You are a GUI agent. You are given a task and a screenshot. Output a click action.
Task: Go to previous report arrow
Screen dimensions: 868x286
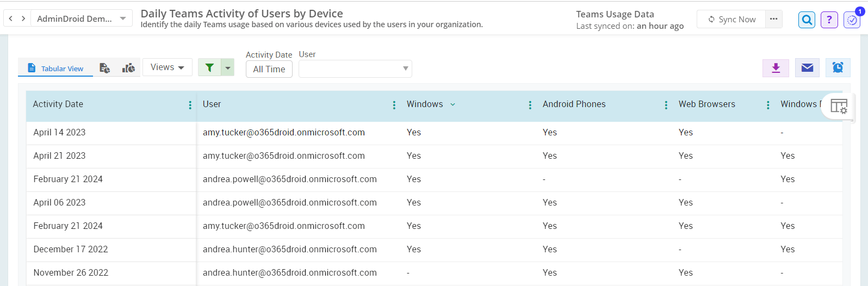pyautogui.click(x=11, y=18)
